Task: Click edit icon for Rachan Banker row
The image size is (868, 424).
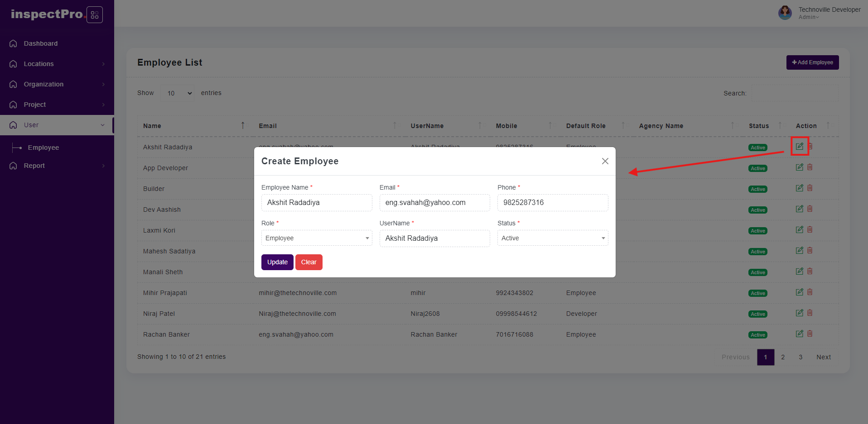Action: click(800, 334)
